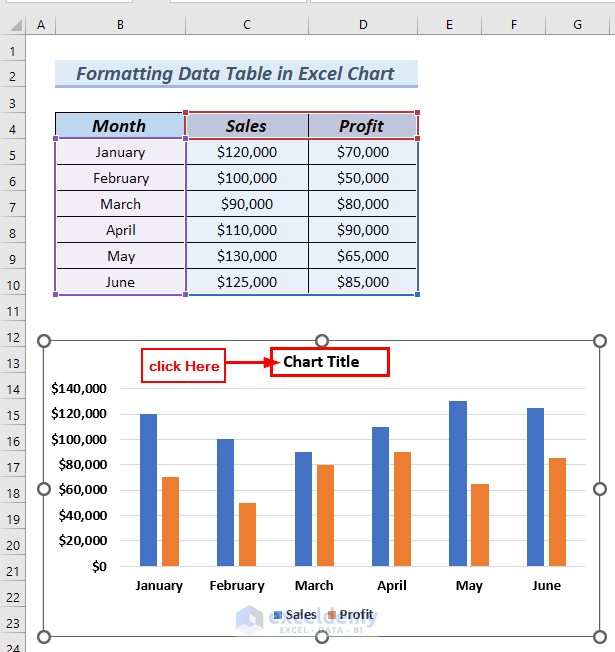This screenshot has width=615, height=652.
Task: Select the February cell in the table
Action: [x=120, y=178]
